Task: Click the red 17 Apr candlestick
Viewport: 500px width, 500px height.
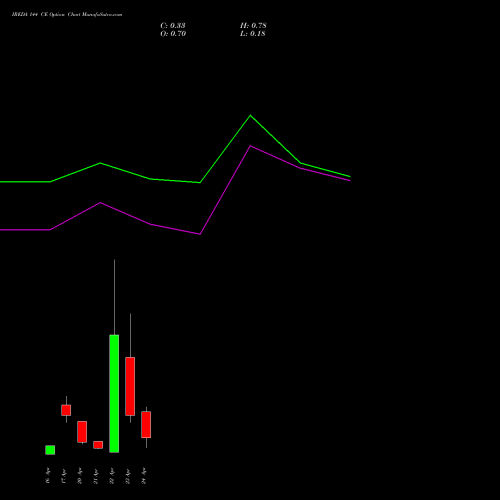Action: click(x=66, y=410)
